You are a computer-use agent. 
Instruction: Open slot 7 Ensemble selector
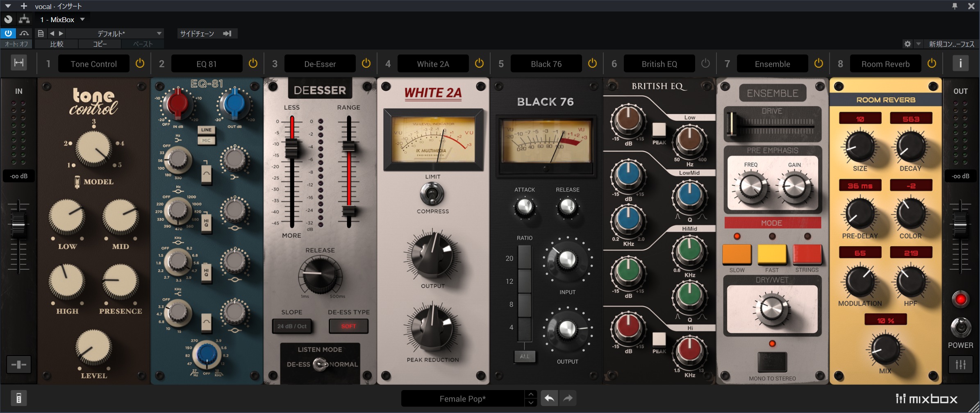coord(772,64)
